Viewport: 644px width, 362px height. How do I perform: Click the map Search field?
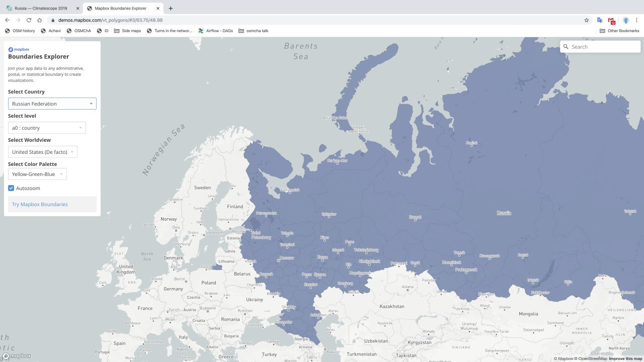(x=600, y=47)
